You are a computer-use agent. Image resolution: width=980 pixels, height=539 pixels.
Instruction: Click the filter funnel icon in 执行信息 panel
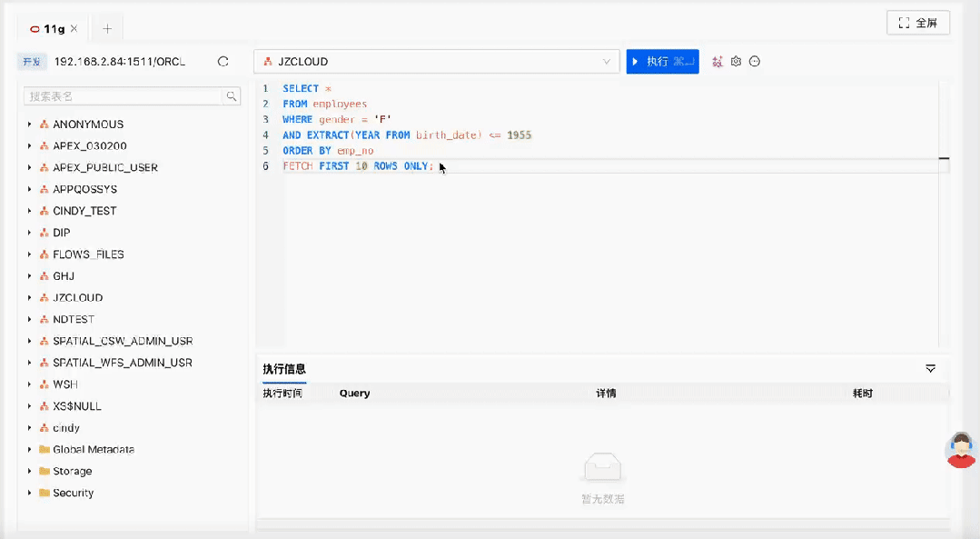(930, 369)
